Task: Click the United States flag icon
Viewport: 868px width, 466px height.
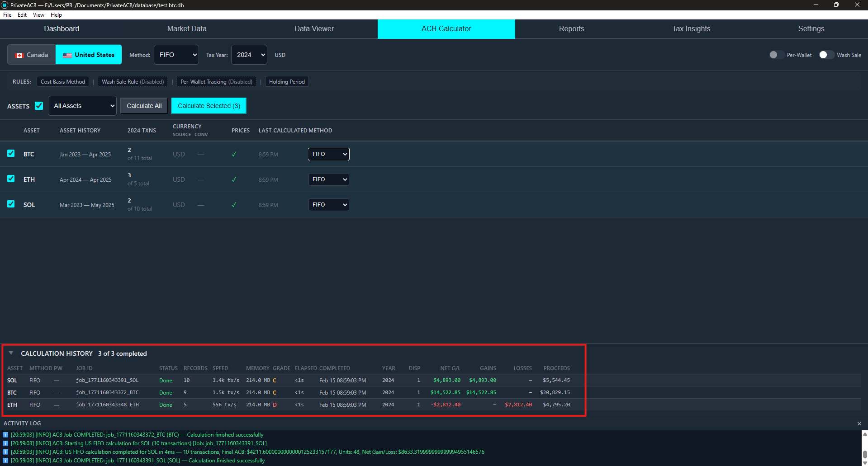Action: coord(67,55)
